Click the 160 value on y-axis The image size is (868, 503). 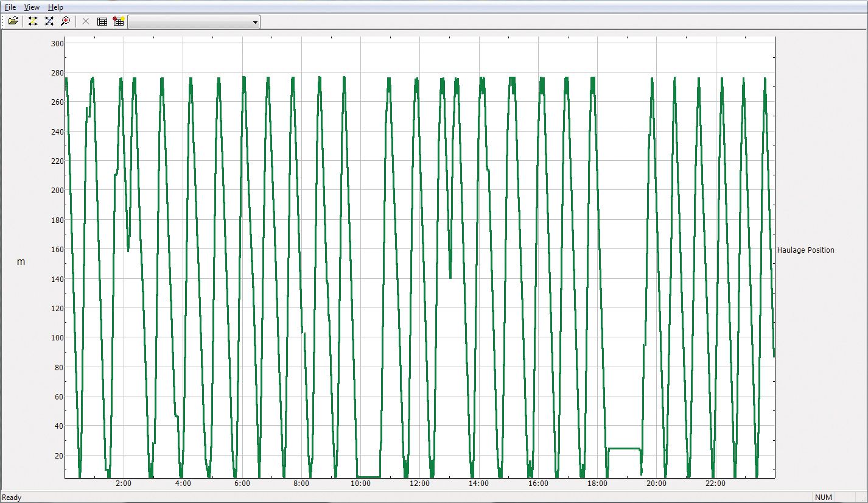pyautogui.click(x=58, y=250)
